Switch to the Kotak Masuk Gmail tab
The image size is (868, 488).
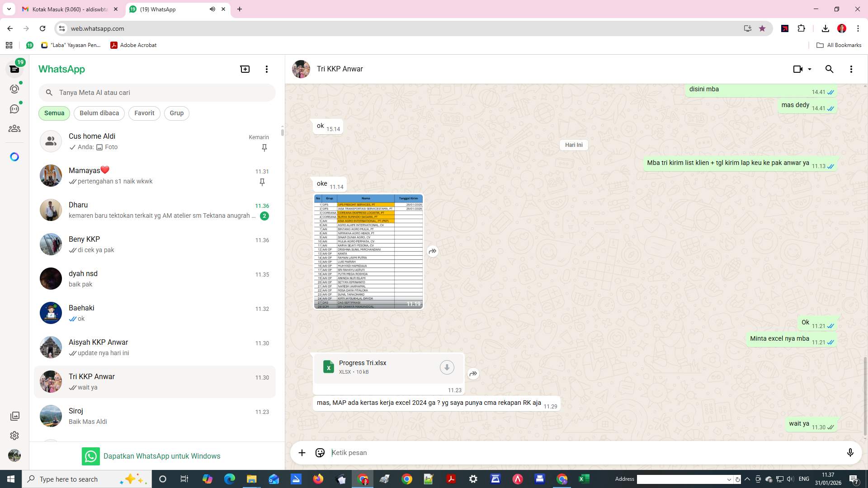68,9
